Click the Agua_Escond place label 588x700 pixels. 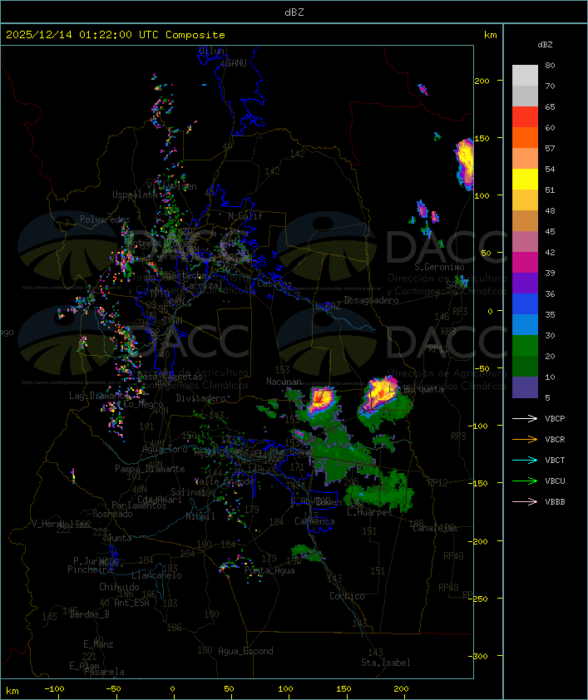[x=245, y=651]
